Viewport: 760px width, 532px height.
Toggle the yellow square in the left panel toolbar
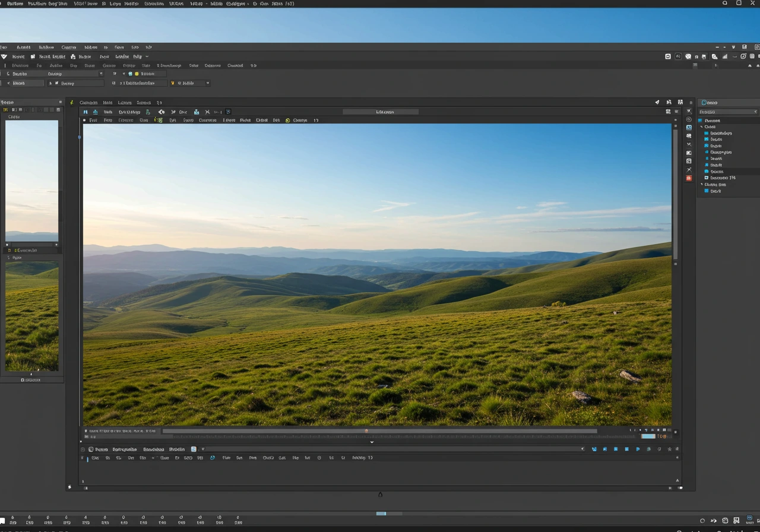coord(6,110)
